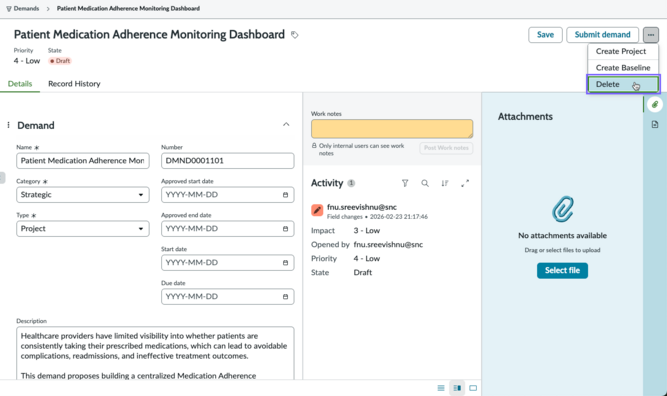The height and width of the screenshot is (396, 667).
Task: Go to Demands breadcrumb link
Action: 26,9
